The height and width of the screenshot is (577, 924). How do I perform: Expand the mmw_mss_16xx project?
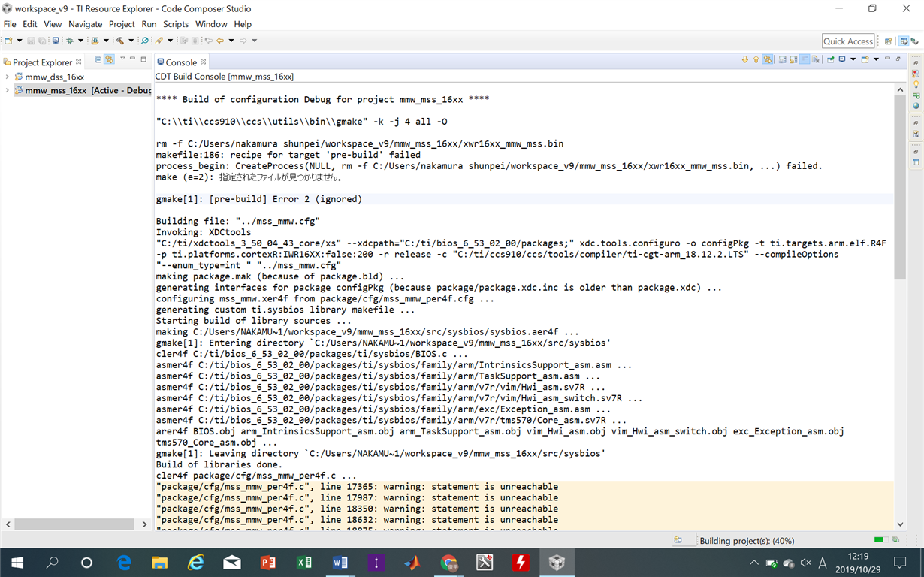8,90
